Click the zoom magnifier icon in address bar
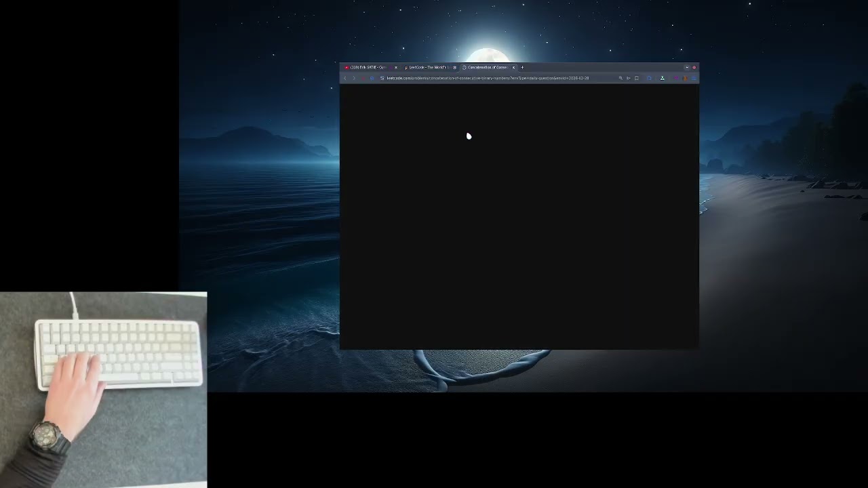The width and height of the screenshot is (868, 488). [x=620, y=78]
